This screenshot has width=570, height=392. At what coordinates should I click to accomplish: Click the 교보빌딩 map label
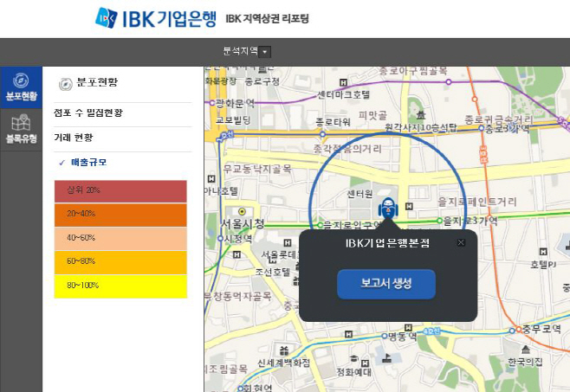click(233, 120)
